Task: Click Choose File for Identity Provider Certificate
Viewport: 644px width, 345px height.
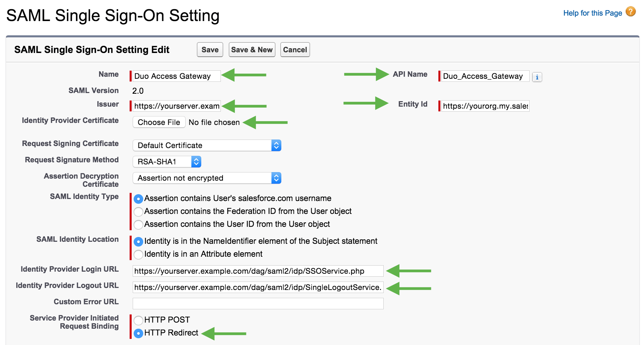Action: point(158,122)
